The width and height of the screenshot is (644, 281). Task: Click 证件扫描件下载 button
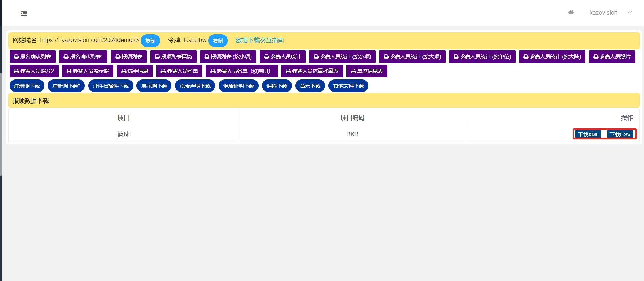(x=111, y=86)
